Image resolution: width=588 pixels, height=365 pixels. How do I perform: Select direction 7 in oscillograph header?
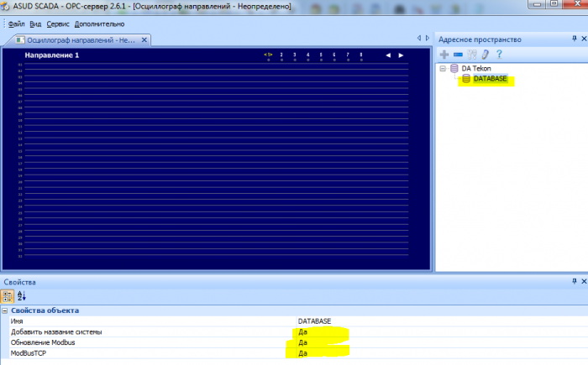click(348, 55)
